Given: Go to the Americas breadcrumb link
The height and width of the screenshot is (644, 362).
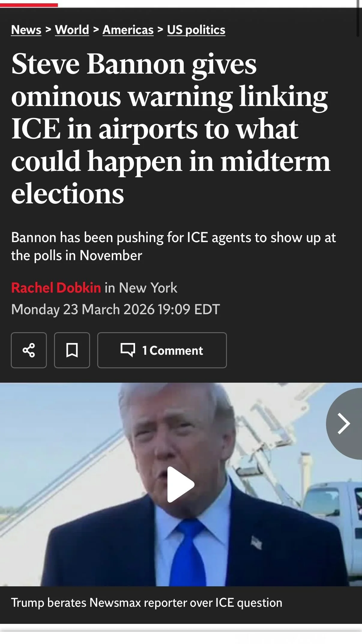Looking at the screenshot, I should point(128,30).
